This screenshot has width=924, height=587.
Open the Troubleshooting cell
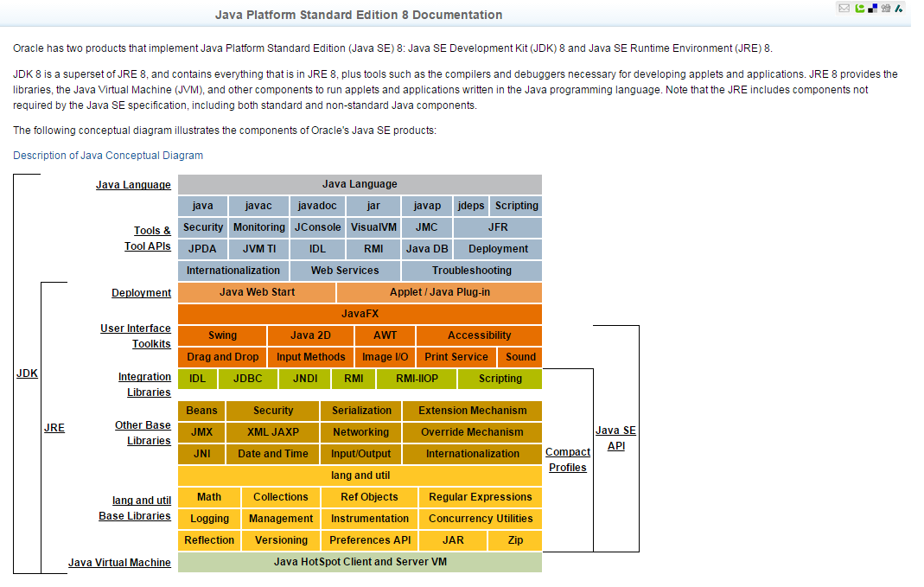471,271
